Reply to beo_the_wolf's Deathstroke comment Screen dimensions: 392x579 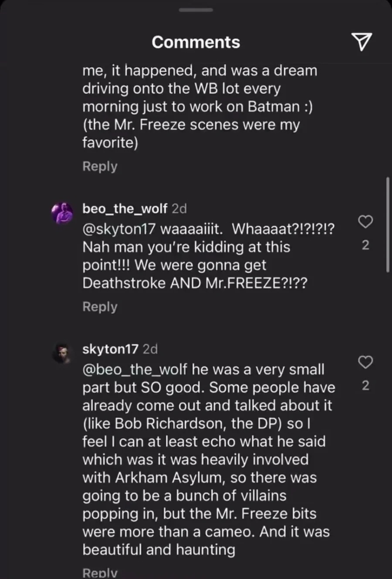(100, 307)
